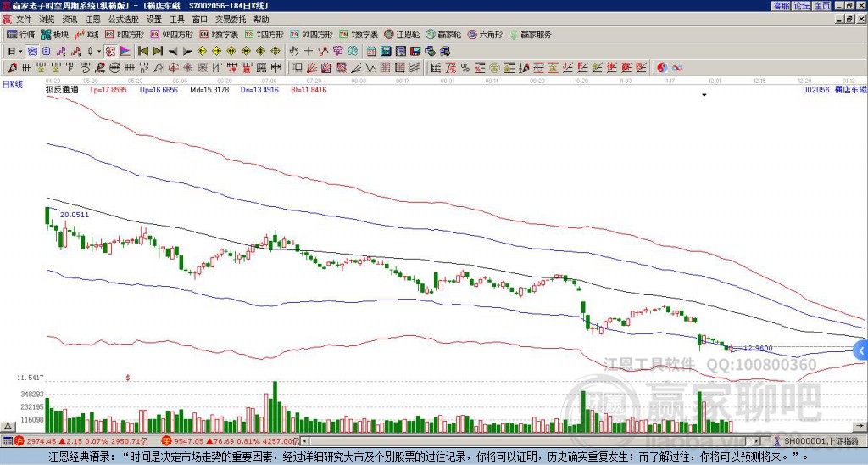This screenshot has width=868, height=465.
Task: Click the horizontal scrollbar left arrow
Action: click(304, 441)
